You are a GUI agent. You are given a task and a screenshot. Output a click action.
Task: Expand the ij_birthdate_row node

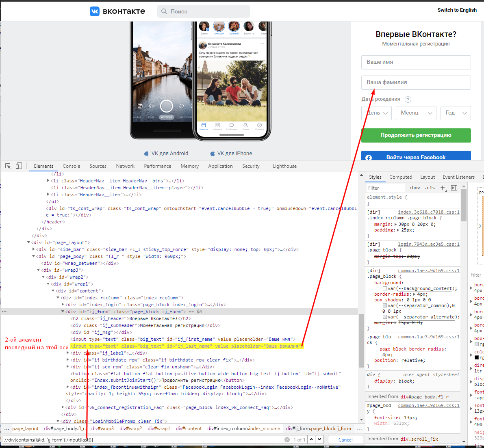click(67, 360)
